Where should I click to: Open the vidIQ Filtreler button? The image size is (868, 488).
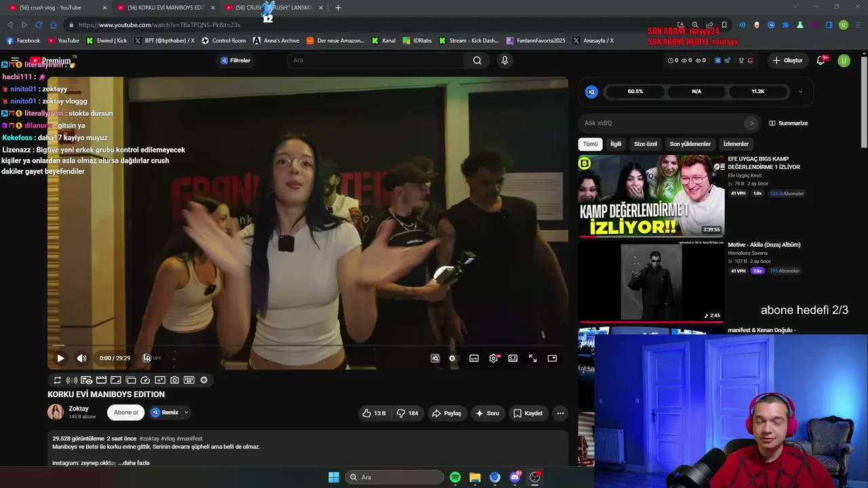pos(235,60)
